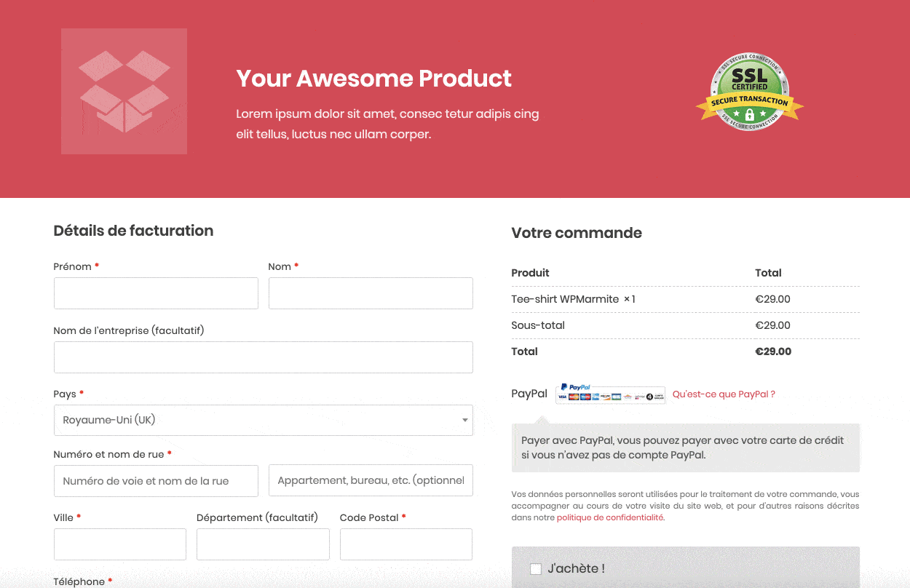Viewport: 910px width, 588px height.
Task: Click the SSL Certified secure transaction badge
Action: click(750, 91)
